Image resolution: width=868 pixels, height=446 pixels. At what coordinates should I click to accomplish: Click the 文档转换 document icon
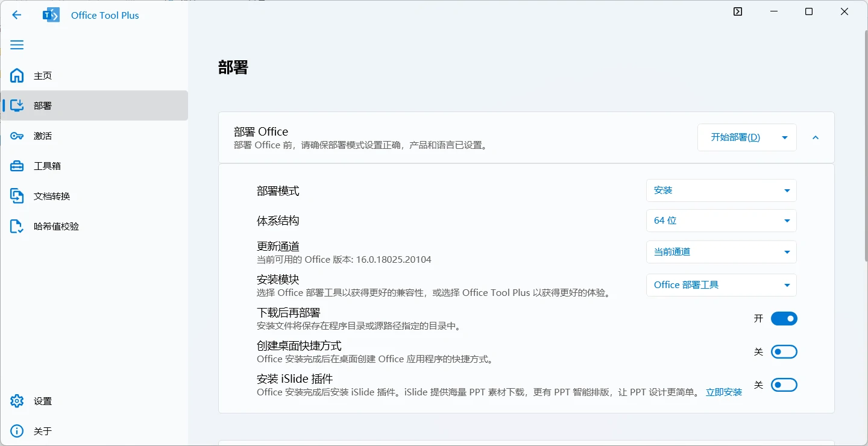pos(17,196)
